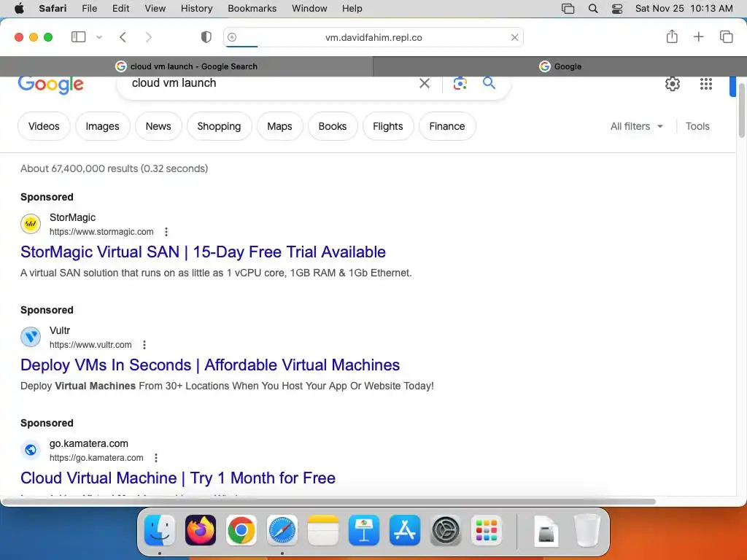Submit search with magnifier icon
This screenshot has height=560, width=747.
pos(489,83)
